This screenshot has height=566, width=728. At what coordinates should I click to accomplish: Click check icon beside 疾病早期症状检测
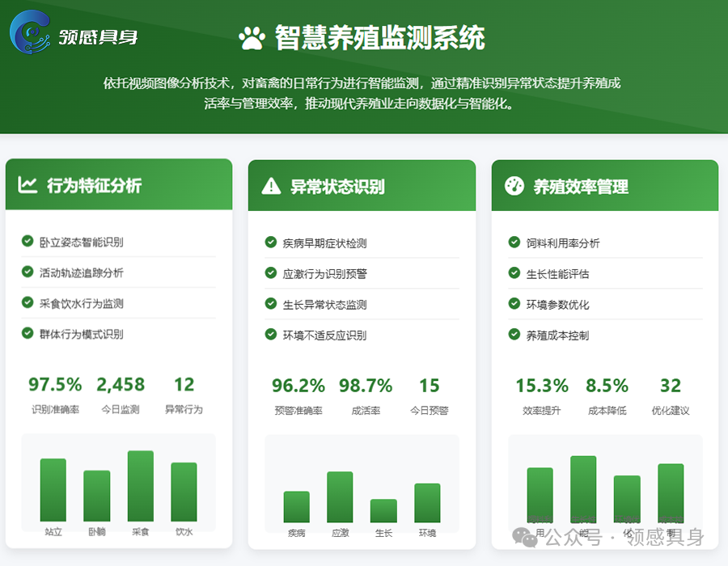coord(271,243)
